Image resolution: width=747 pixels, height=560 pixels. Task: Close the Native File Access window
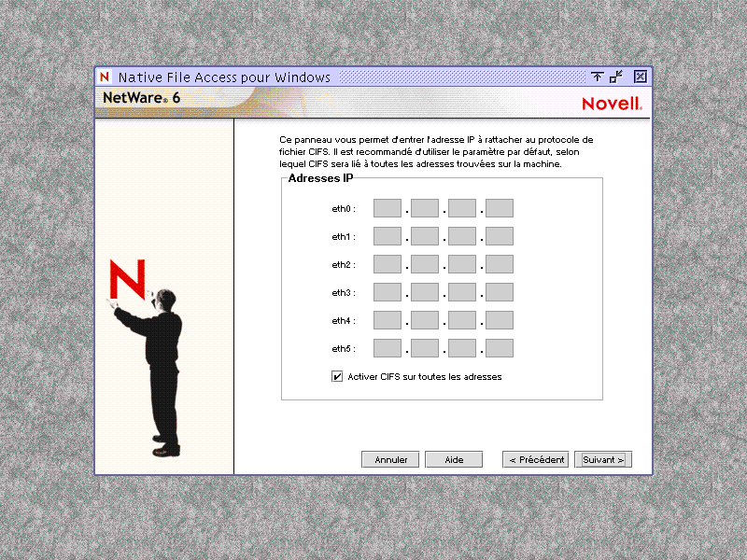coord(641,77)
